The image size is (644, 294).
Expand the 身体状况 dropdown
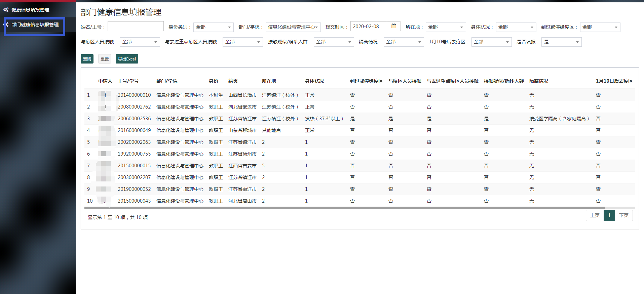click(516, 27)
